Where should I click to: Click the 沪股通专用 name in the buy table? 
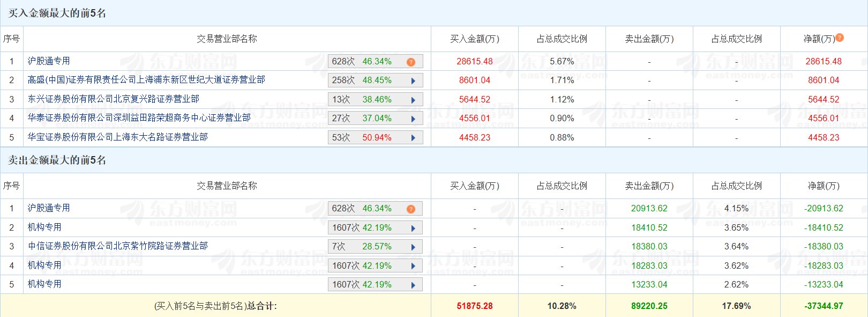tap(49, 61)
